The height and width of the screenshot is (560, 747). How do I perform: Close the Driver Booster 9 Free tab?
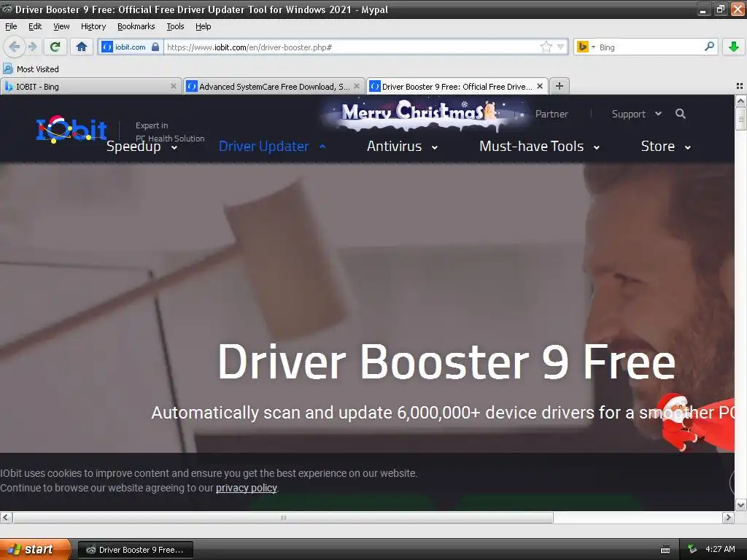click(540, 86)
